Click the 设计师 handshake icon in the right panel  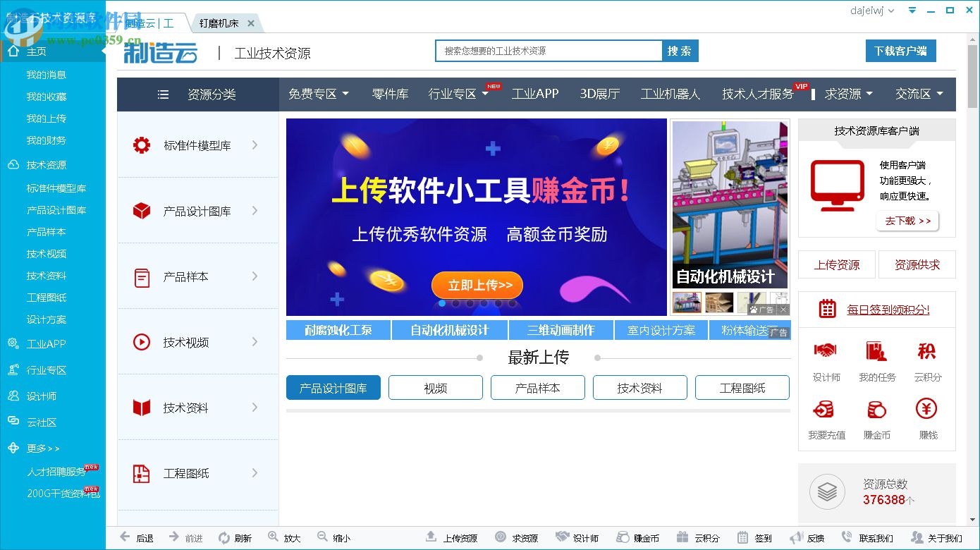(826, 350)
